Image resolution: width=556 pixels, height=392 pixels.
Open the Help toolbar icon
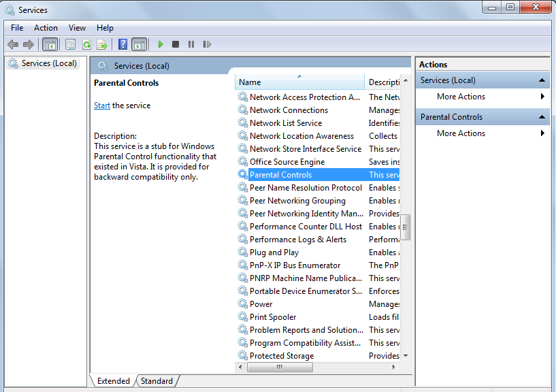[x=122, y=44]
